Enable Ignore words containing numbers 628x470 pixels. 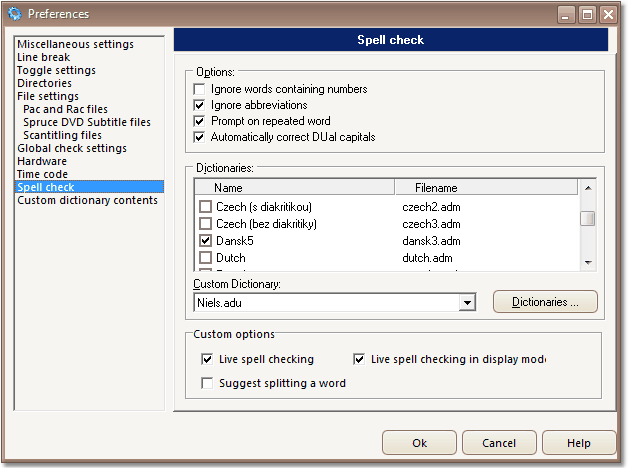click(199, 89)
